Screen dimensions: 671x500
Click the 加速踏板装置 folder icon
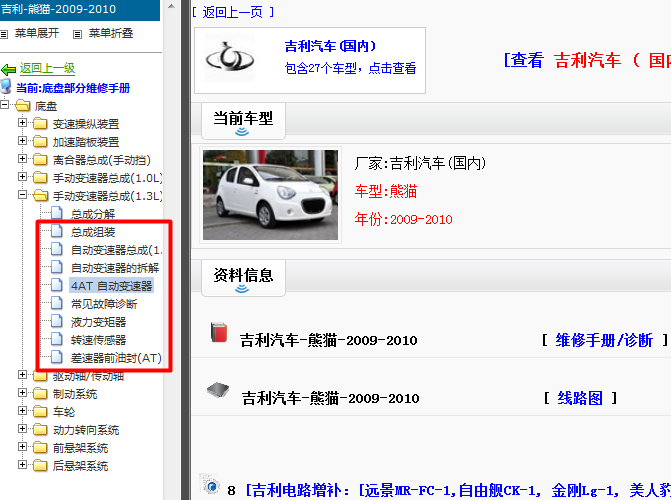[x=40, y=141]
